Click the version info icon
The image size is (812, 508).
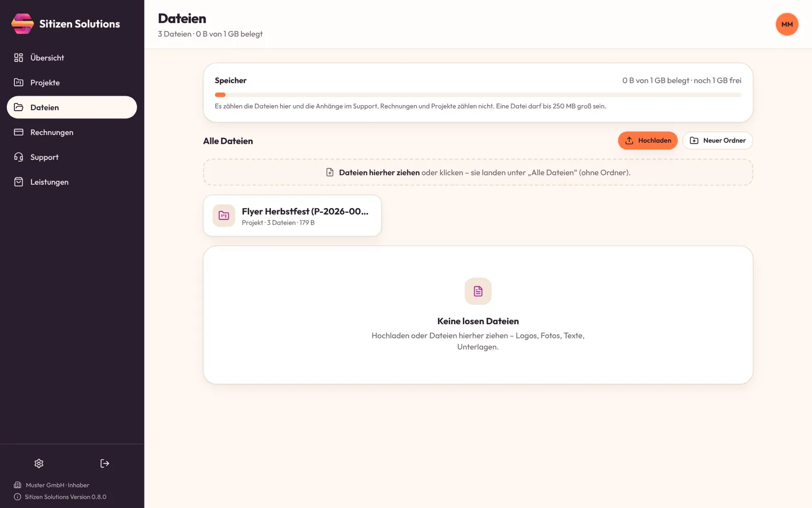click(17, 497)
